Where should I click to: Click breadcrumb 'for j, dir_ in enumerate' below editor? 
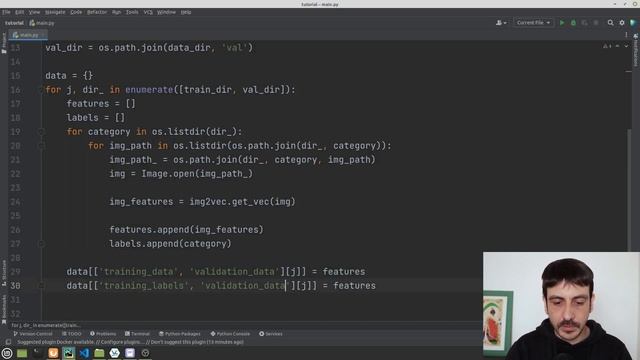[x=45, y=326]
